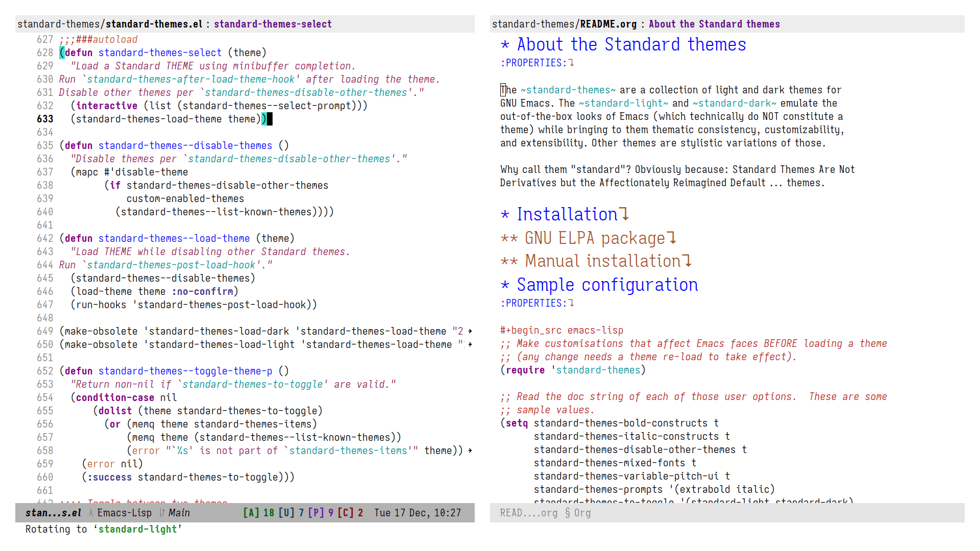Click 'About the Standard themes' in right header line
Screen dimensions: 980x551
714,24
